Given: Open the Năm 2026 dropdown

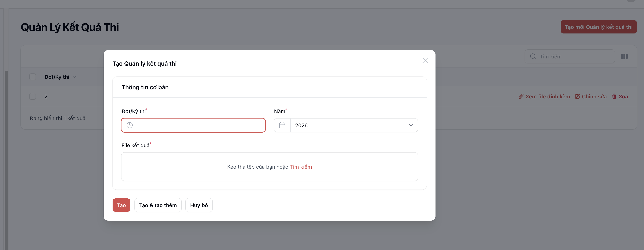Looking at the screenshot, I should pos(354,125).
